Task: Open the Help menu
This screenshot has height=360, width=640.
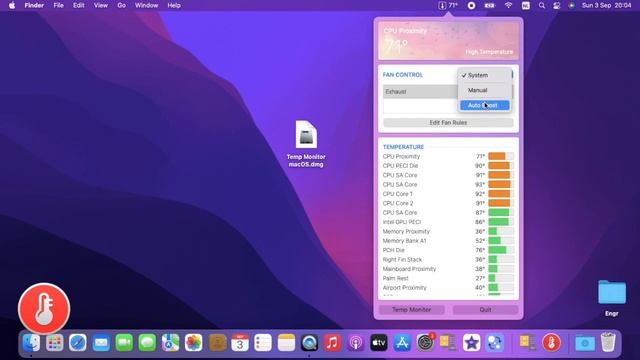Action: pos(174,5)
